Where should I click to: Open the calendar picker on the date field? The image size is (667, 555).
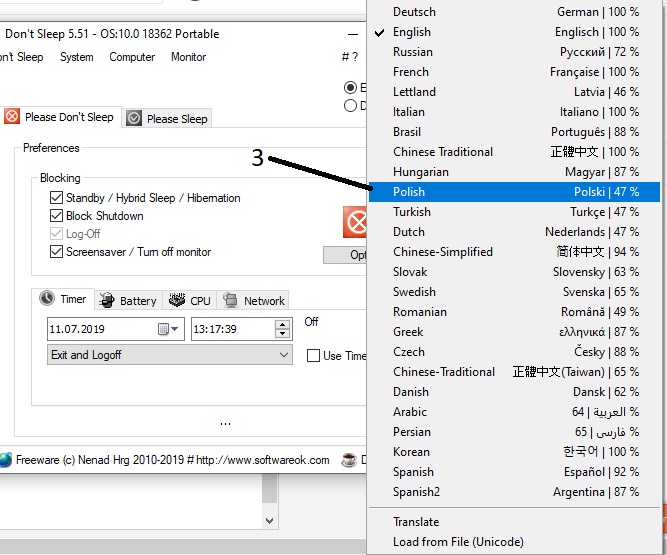point(168,329)
